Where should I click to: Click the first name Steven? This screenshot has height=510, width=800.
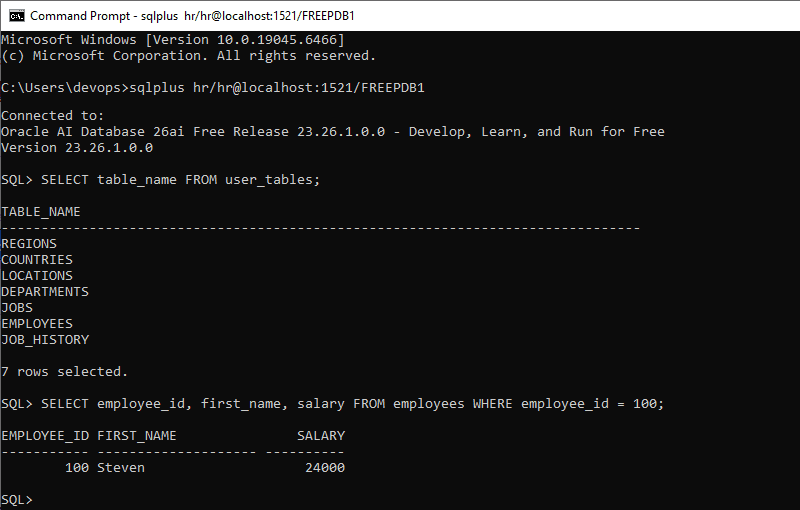click(121, 467)
